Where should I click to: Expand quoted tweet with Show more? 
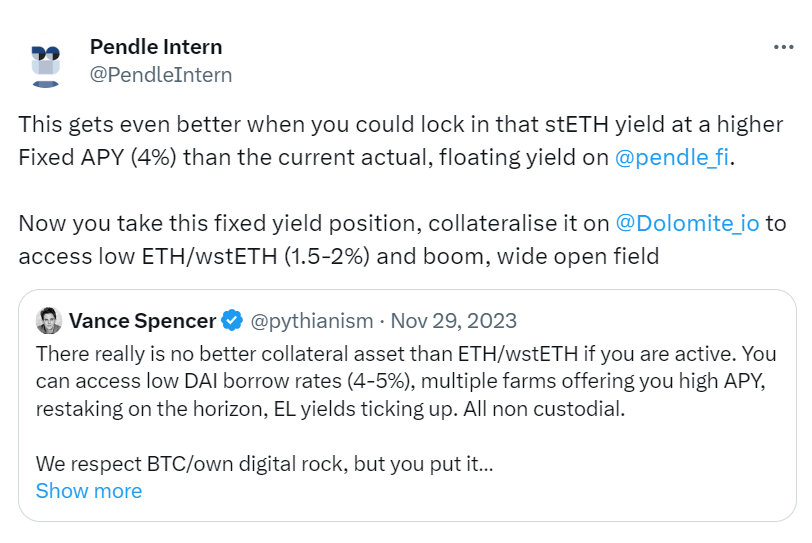(89, 491)
